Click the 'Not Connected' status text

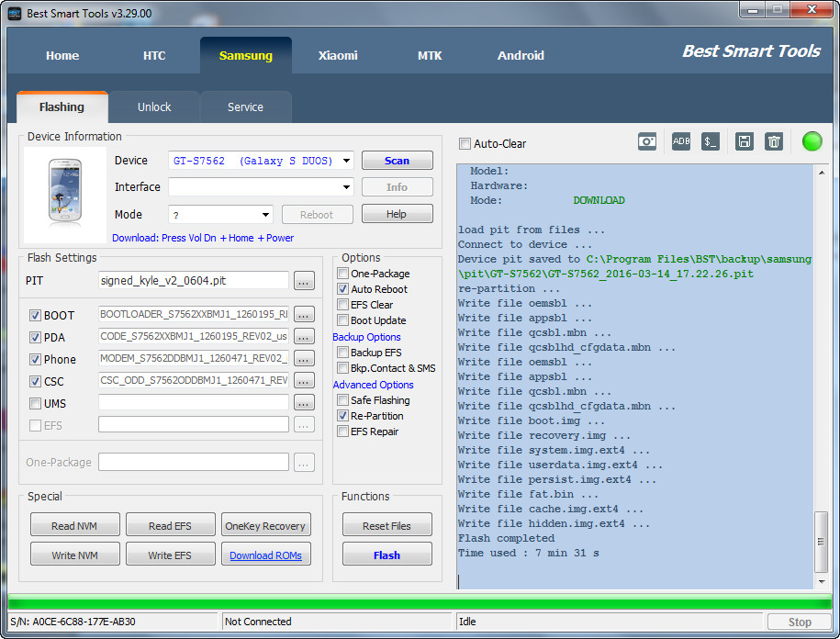(258, 622)
